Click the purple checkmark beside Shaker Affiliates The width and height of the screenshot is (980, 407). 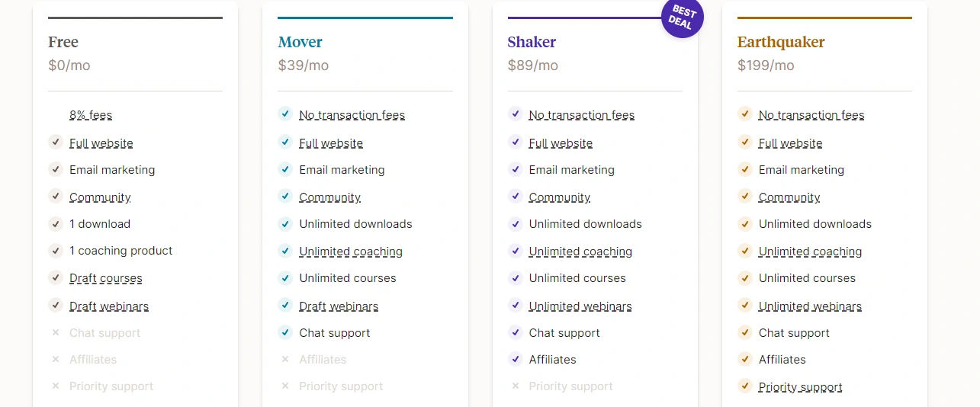pos(515,358)
